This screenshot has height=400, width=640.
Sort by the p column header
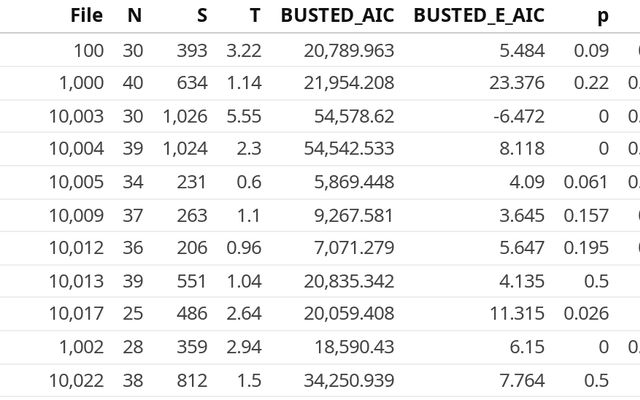[602, 15]
